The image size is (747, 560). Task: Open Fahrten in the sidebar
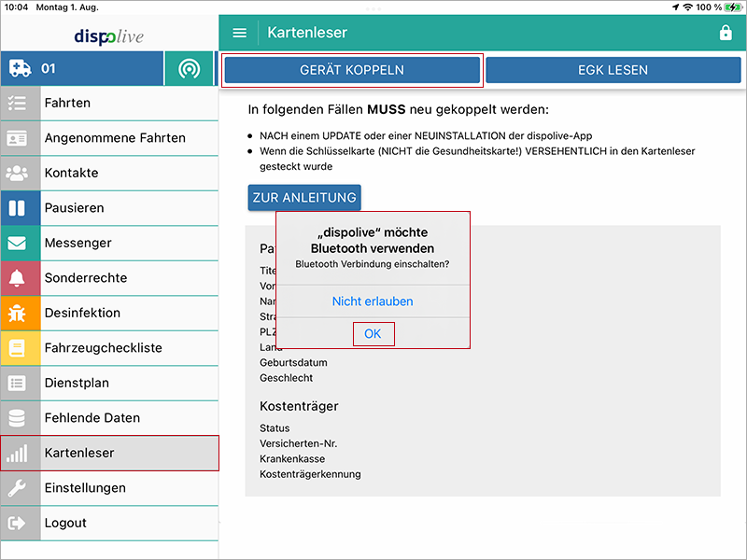109,103
